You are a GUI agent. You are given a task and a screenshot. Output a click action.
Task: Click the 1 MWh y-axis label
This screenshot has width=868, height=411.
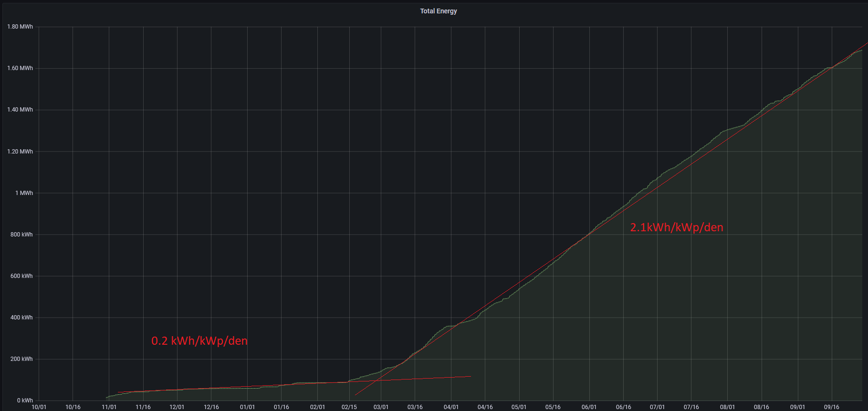[24, 193]
